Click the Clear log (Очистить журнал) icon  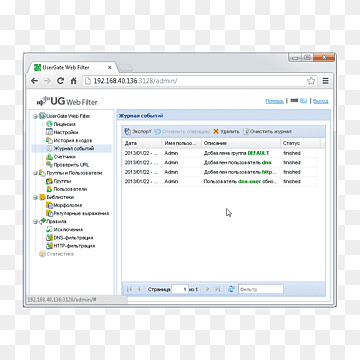click(246, 132)
